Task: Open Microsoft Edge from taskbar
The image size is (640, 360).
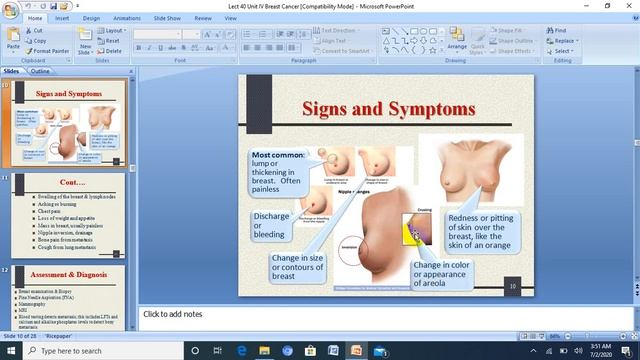Action: pos(242,351)
